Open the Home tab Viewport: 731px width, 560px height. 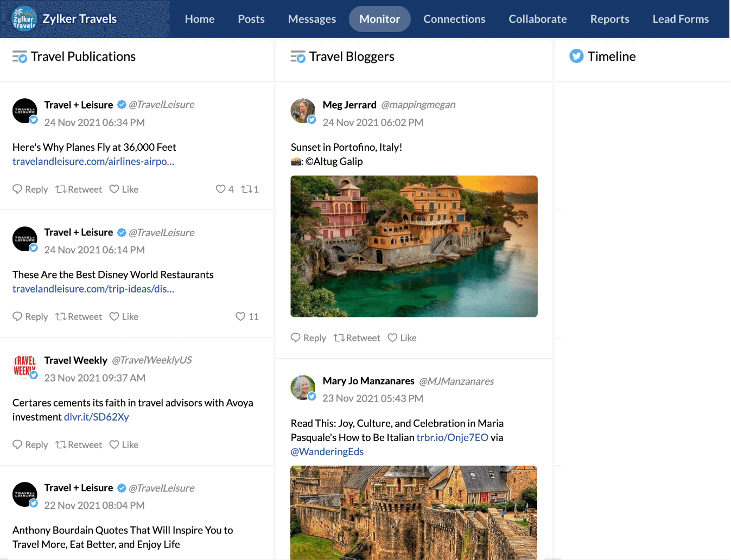200,19
